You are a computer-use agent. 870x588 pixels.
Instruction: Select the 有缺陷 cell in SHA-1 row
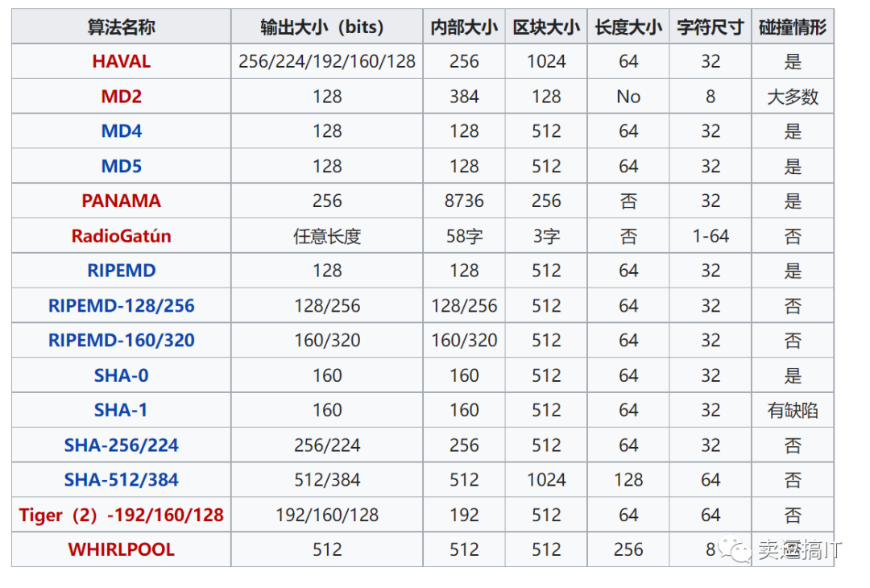pyautogui.click(x=793, y=410)
